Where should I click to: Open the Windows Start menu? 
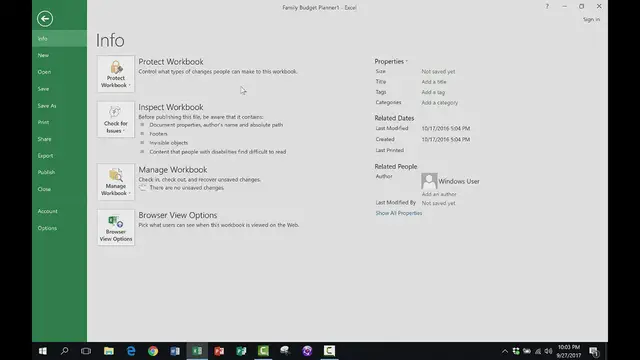42,351
